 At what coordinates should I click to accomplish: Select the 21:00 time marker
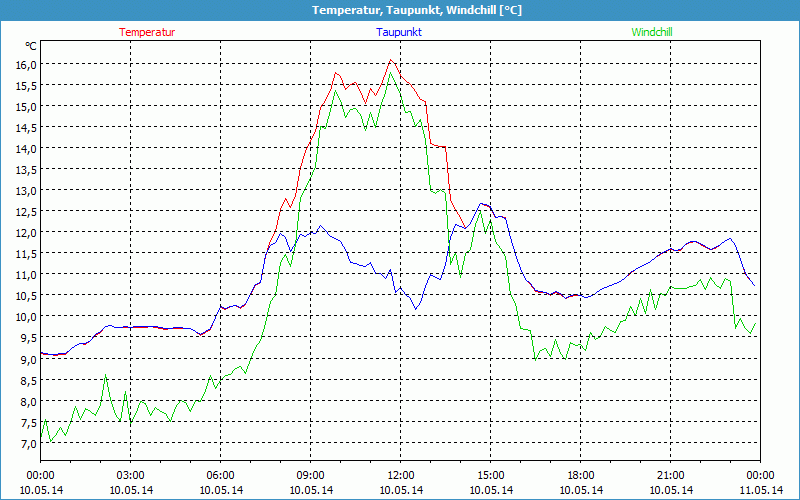[671, 475]
